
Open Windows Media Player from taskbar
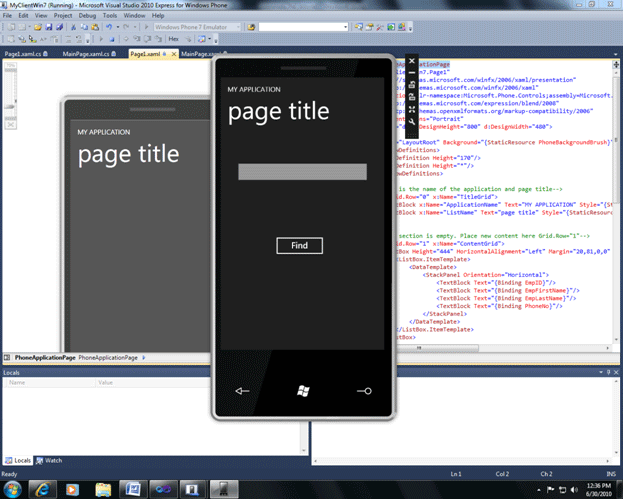pos(72,489)
